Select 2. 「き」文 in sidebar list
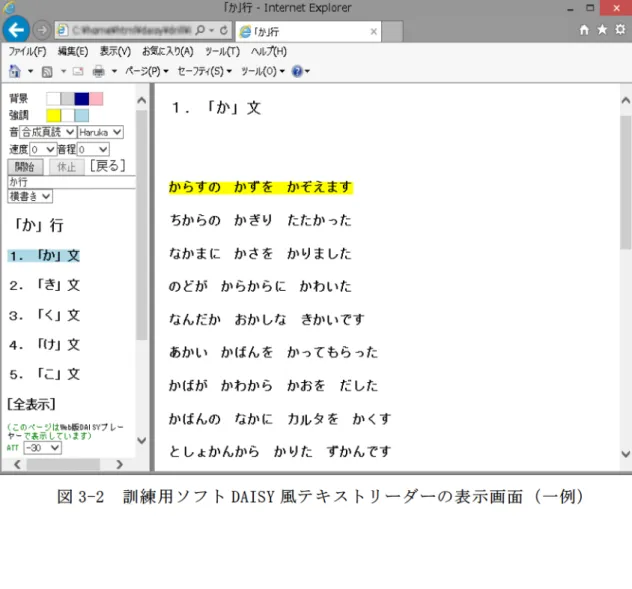The height and width of the screenshot is (589, 632). 44,285
